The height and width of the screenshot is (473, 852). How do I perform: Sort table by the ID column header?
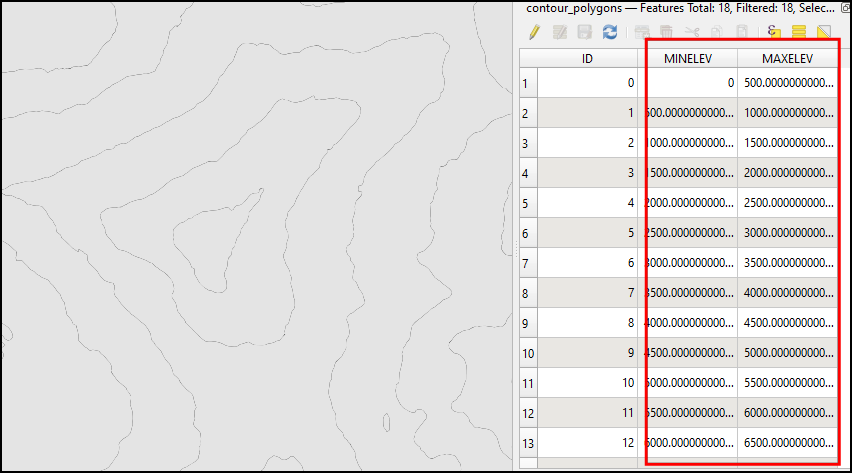[x=587, y=58]
